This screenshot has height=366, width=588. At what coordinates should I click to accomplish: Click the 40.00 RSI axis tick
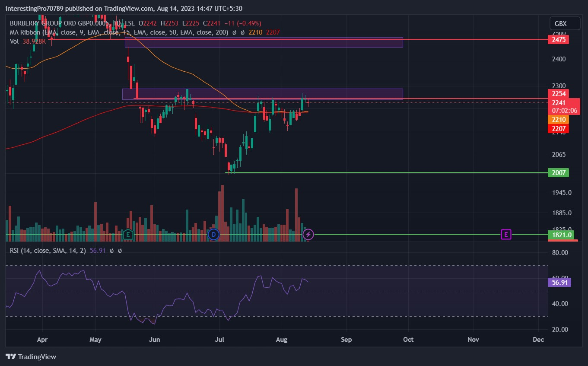click(x=559, y=304)
